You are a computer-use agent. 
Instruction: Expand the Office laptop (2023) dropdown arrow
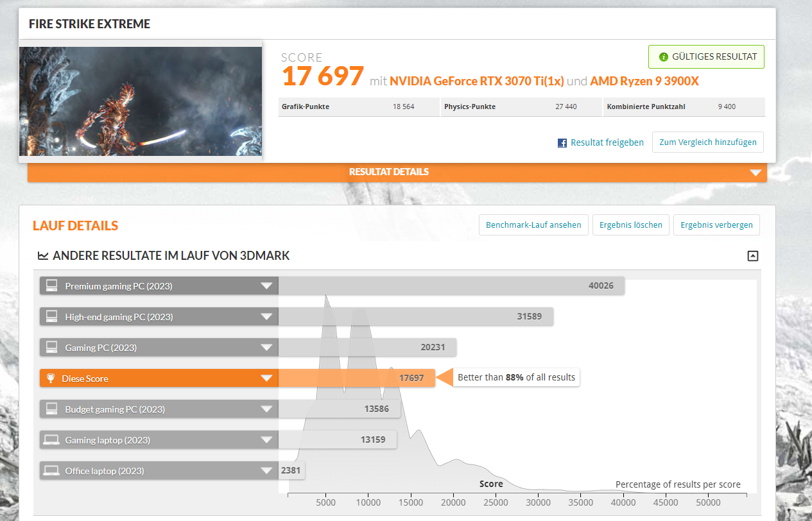click(266, 471)
